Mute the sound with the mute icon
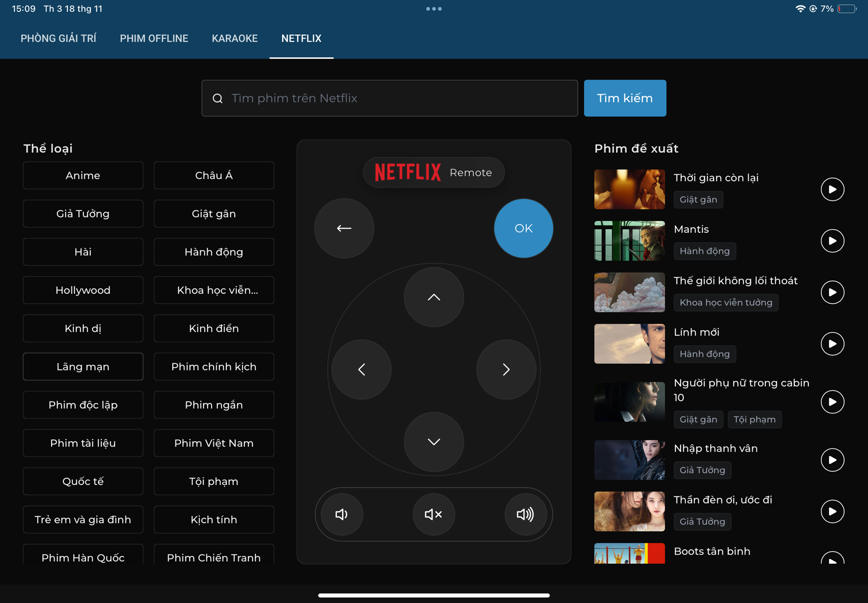This screenshot has width=868, height=603. 434,514
